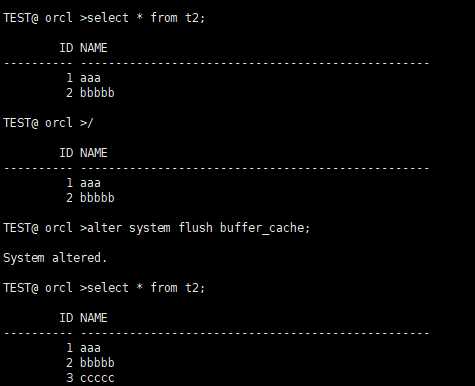475x386 pixels.
Task: Click the dashed separator under first header
Action: click(216, 63)
